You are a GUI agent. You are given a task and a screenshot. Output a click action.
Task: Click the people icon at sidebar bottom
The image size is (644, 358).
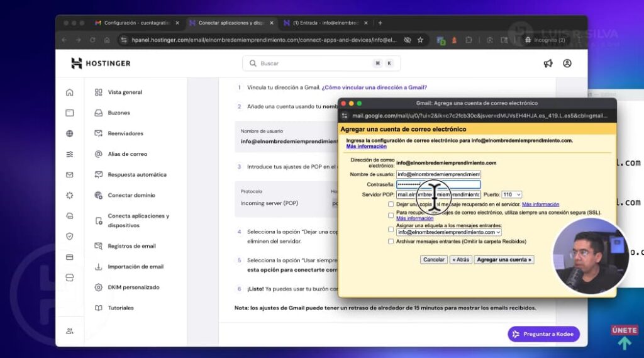(69, 331)
